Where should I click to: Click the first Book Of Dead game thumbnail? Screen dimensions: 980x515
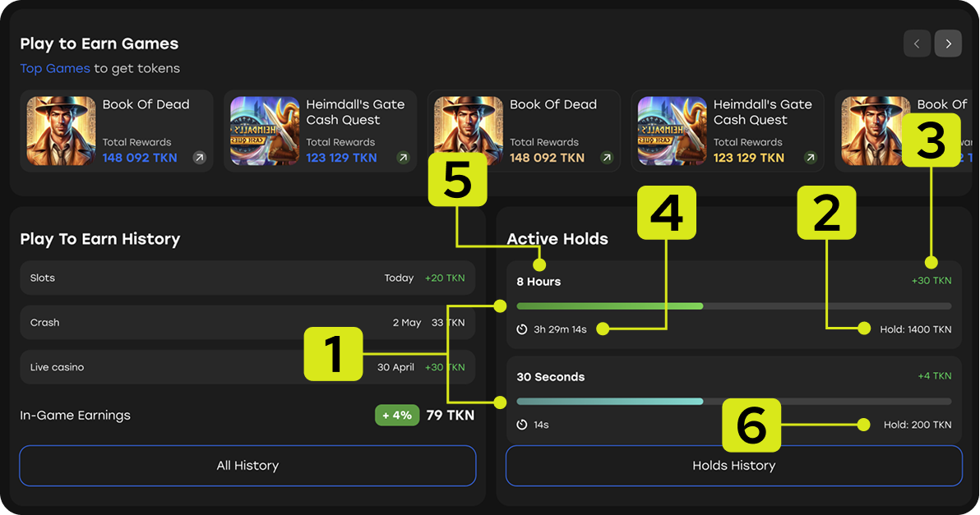61,131
